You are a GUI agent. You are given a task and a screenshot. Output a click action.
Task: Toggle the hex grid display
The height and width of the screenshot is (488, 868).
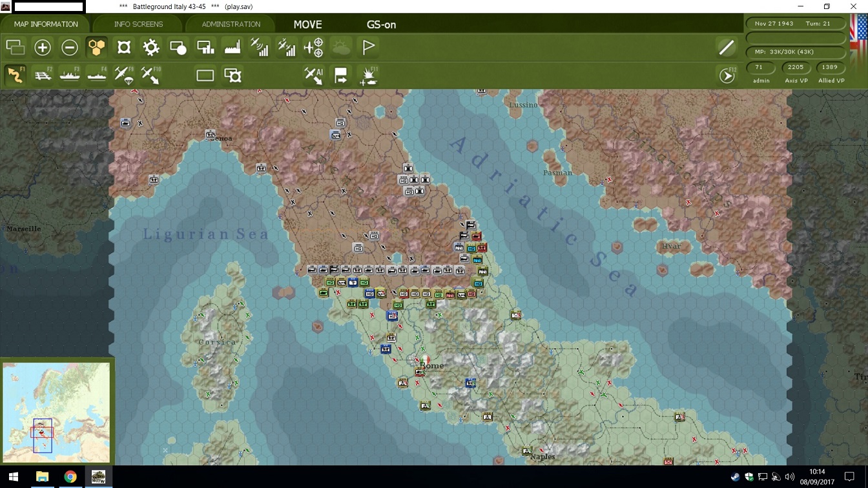pos(97,47)
